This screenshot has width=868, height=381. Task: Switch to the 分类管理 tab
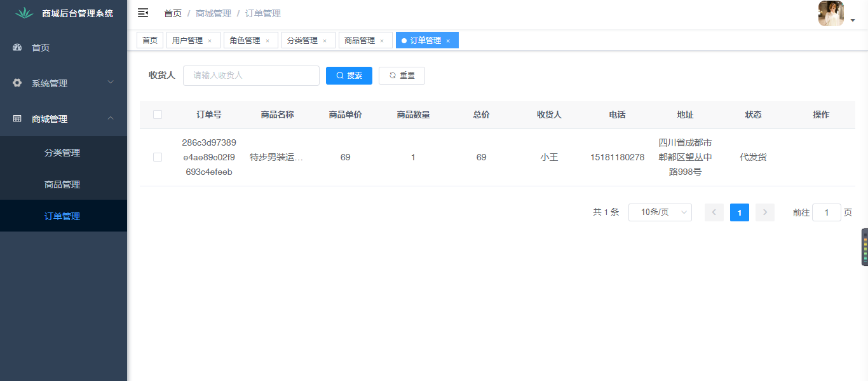[302, 41]
